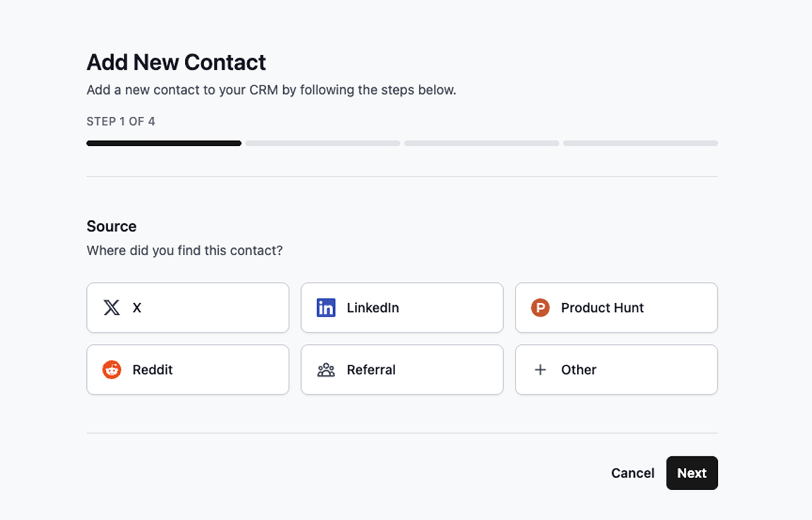Image resolution: width=812 pixels, height=520 pixels.
Task: Choose Reddit as the contact source
Action: pos(187,369)
